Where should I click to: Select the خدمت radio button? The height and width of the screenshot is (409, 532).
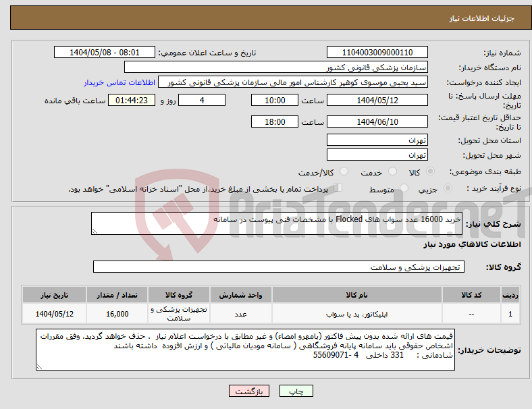(392, 171)
